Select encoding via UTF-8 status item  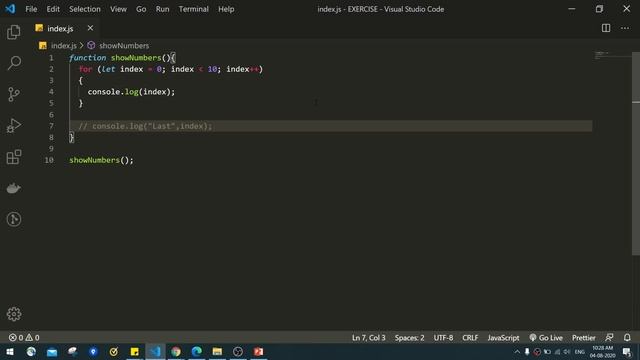(x=443, y=338)
